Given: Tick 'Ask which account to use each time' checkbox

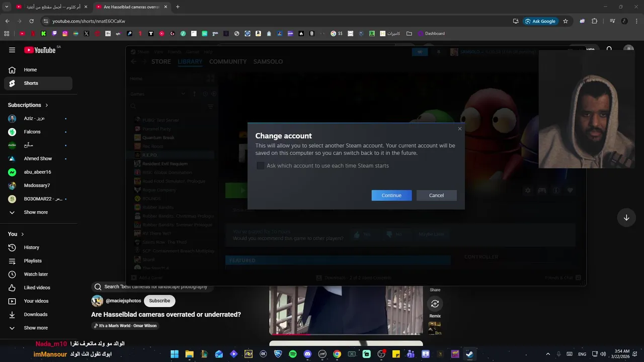Looking at the screenshot, I should click(x=260, y=165).
